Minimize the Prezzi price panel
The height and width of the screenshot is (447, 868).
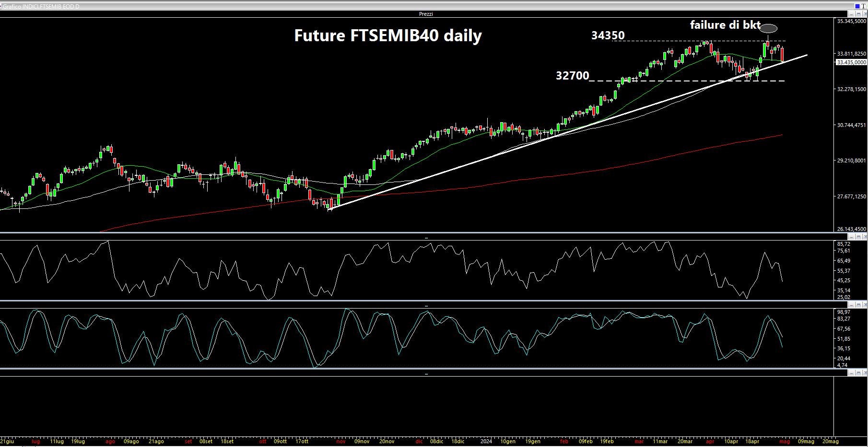pos(851,14)
